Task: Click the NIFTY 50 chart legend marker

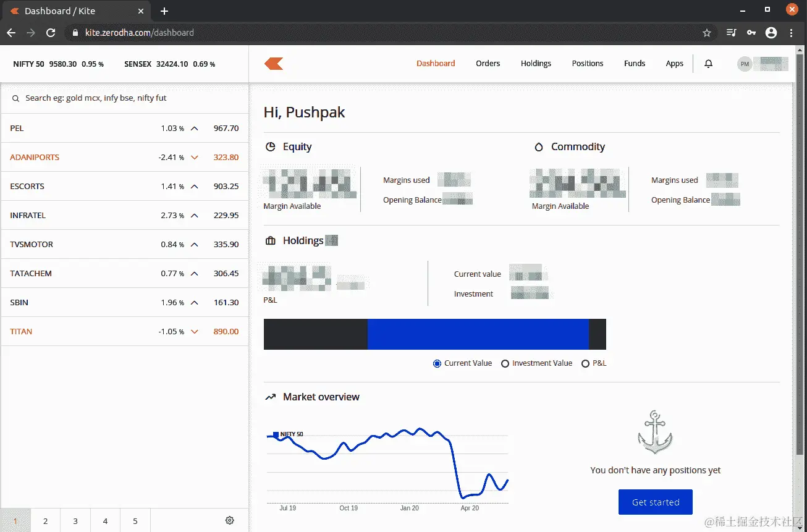Action: (276, 435)
